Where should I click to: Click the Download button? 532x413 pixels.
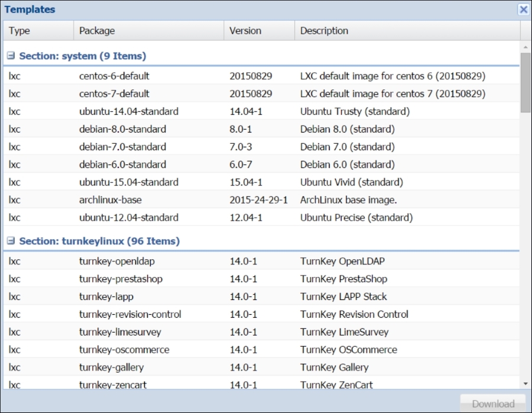[493, 404]
